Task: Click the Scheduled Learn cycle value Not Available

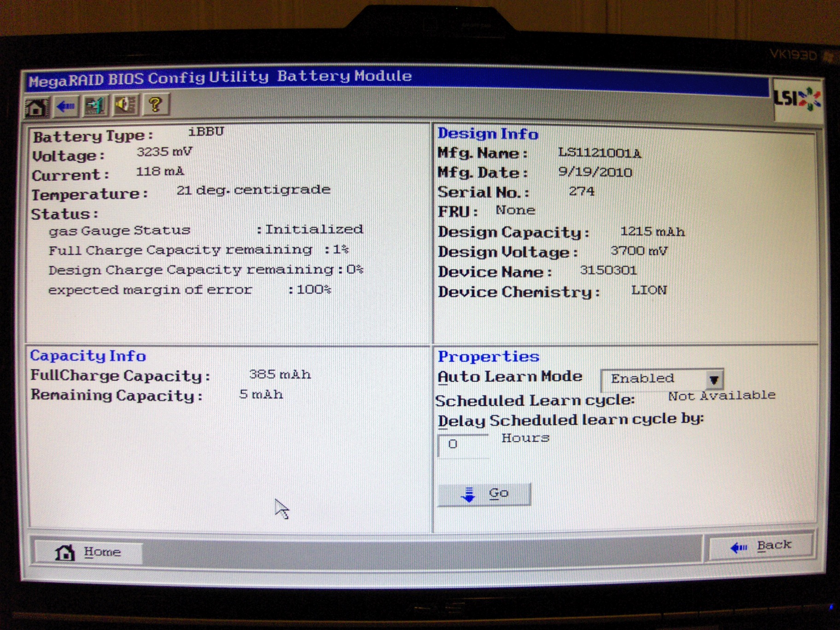Action: point(722,396)
